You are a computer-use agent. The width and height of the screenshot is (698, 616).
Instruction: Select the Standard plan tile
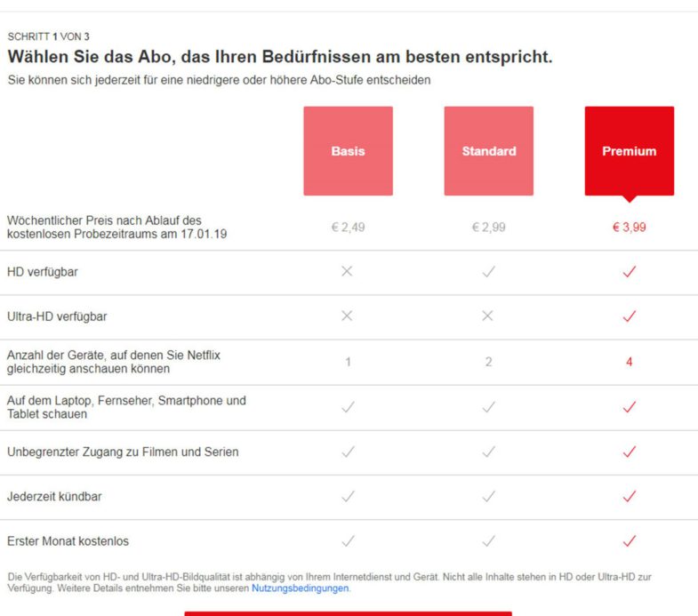(489, 151)
